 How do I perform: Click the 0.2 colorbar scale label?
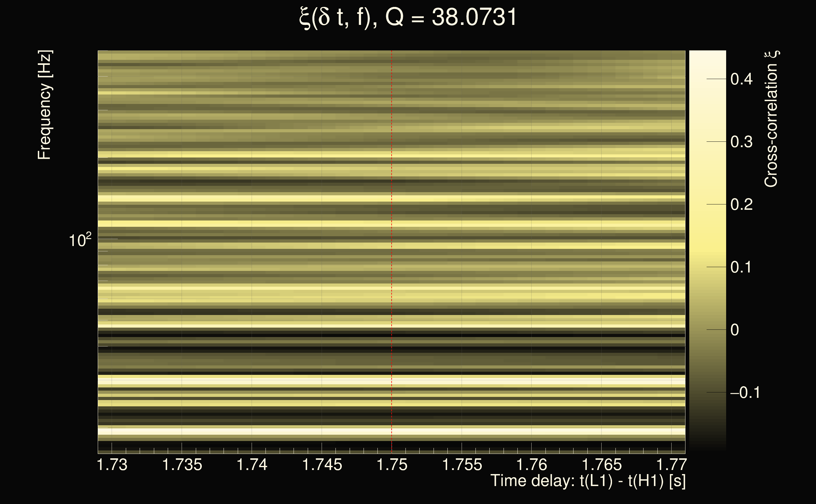click(x=741, y=205)
